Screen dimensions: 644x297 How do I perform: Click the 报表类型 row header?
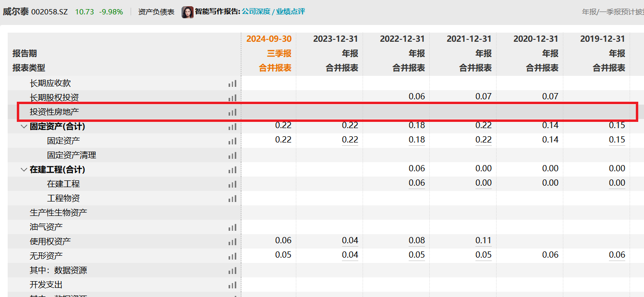pyautogui.click(x=29, y=68)
